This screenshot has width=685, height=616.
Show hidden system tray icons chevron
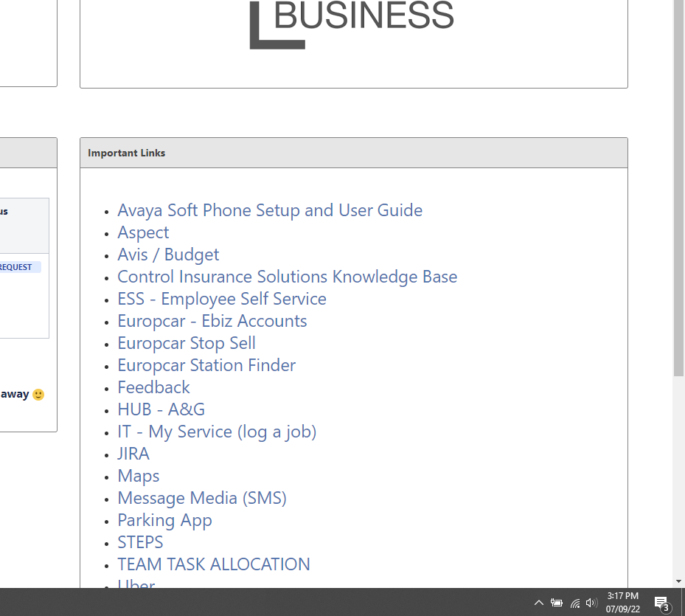pyautogui.click(x=539, y=603)
